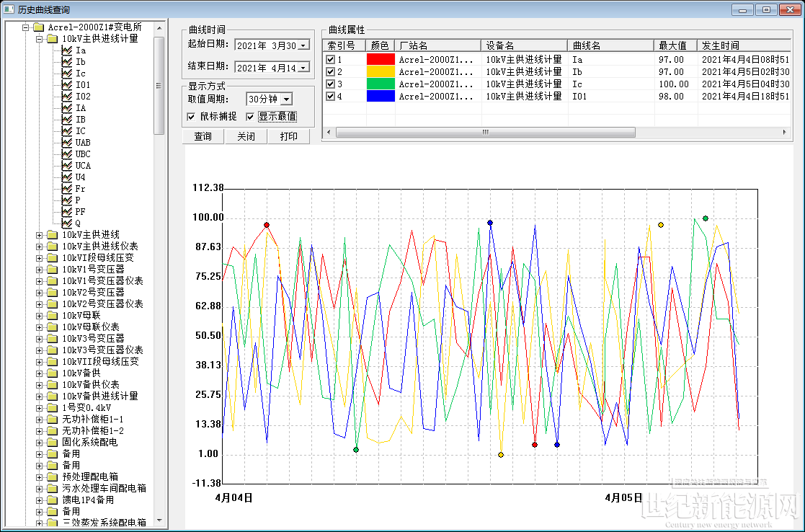Click the 查询 button
This screenshot has width=805, height=532.
(x=203, y=137)
